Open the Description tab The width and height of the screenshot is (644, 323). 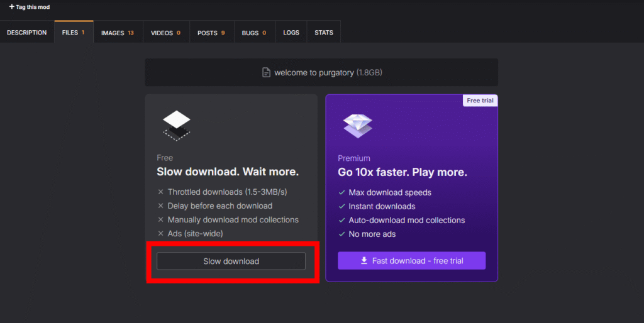(27, 33)
